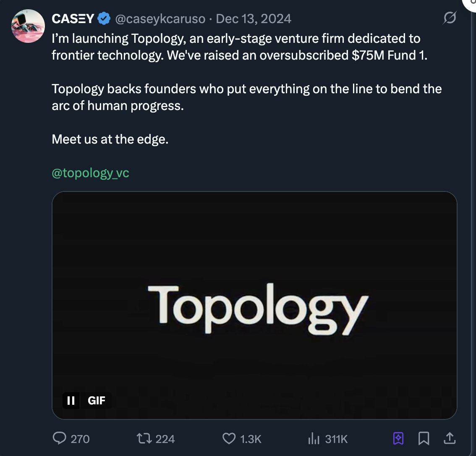Open the Grok explain icon on tweet

point(450,18)
